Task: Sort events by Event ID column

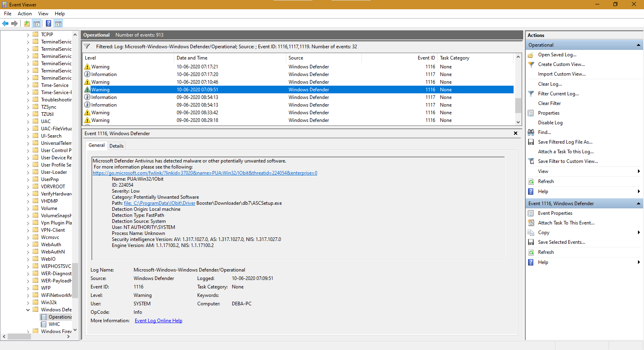Action: coord(400,58)
